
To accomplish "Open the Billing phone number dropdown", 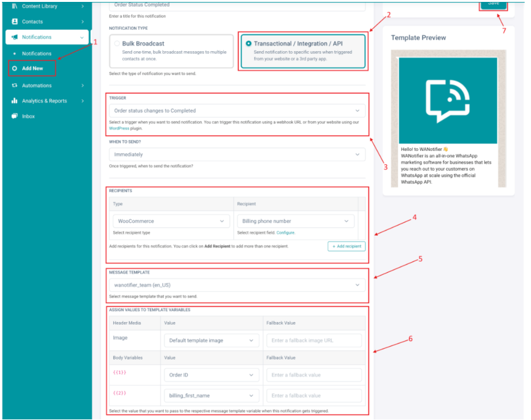I will point(296,221).
